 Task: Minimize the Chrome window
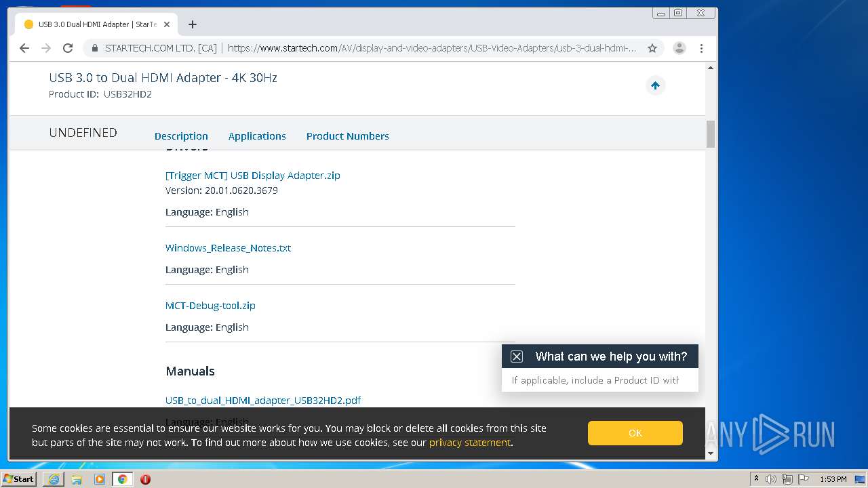pyautogui.click(x=661, y=13)
